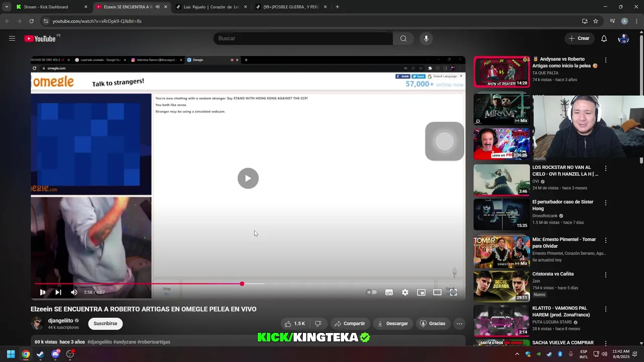Click the Crear button
This screenshot has height=362, width=644.
[x=579, y=38]
